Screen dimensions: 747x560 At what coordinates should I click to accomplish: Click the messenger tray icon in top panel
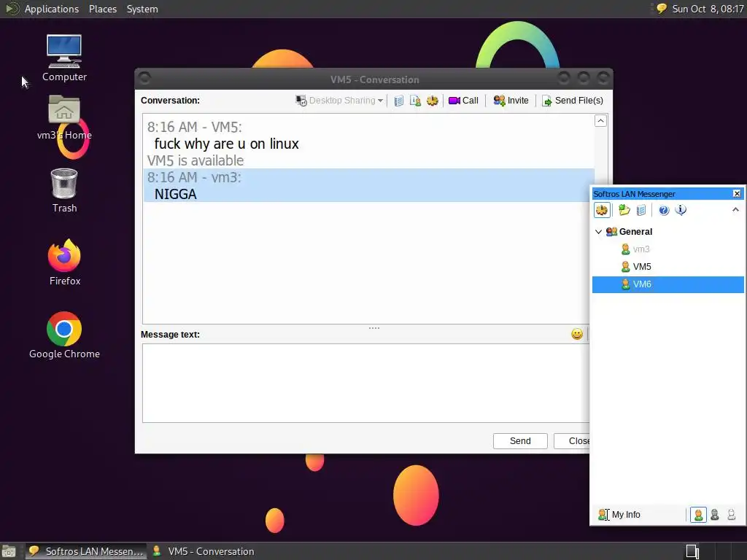pyautogui.click(x=661, y=9)
